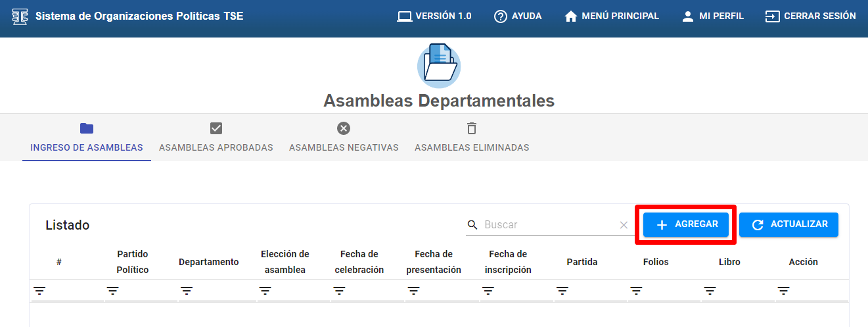
Task: Open filter under Elección de asamblea column
Action: click(265, 291)
